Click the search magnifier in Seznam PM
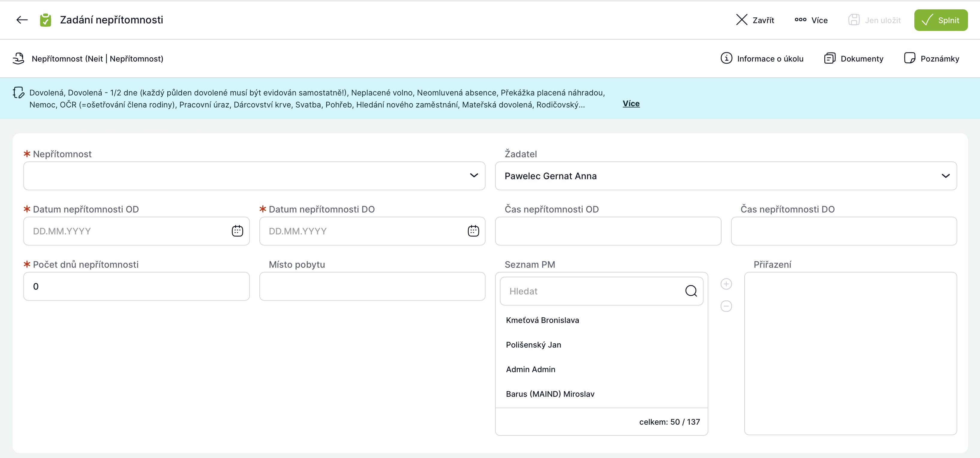This screenshot has height=458, width=980. point(691,291)
